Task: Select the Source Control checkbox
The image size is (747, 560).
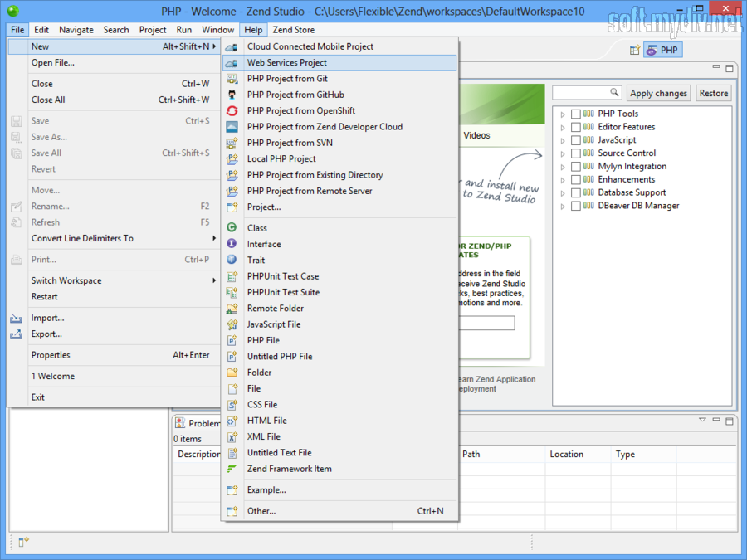Action: tap(575, 153)
